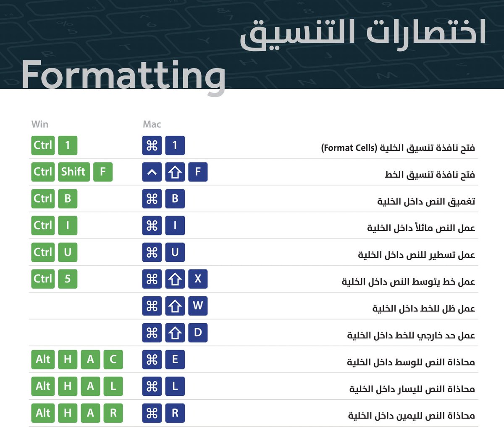Click the blue number 1 key
Screen dimensions: 504x427
(x=175, y=145)
